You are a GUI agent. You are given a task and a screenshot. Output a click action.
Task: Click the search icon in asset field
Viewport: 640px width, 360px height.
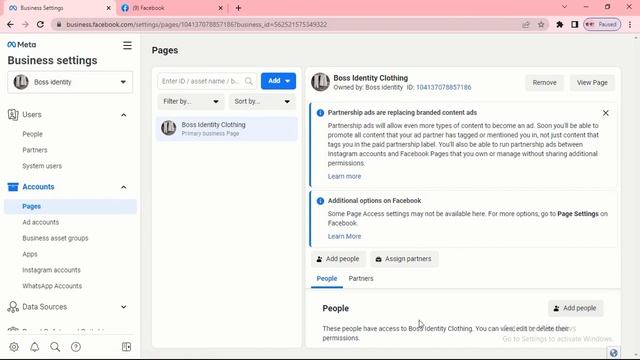coord(249,81)
